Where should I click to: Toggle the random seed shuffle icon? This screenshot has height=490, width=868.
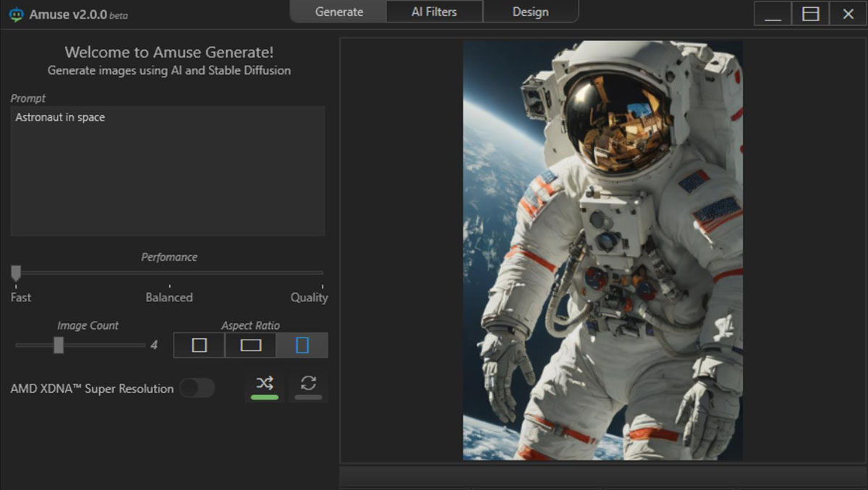[x=265, y=387]
